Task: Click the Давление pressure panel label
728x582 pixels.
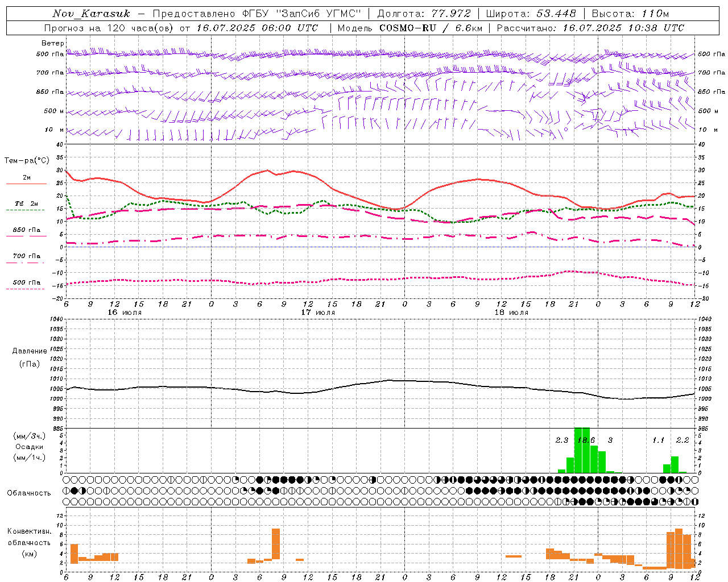Action: click(x=30, y=351)
